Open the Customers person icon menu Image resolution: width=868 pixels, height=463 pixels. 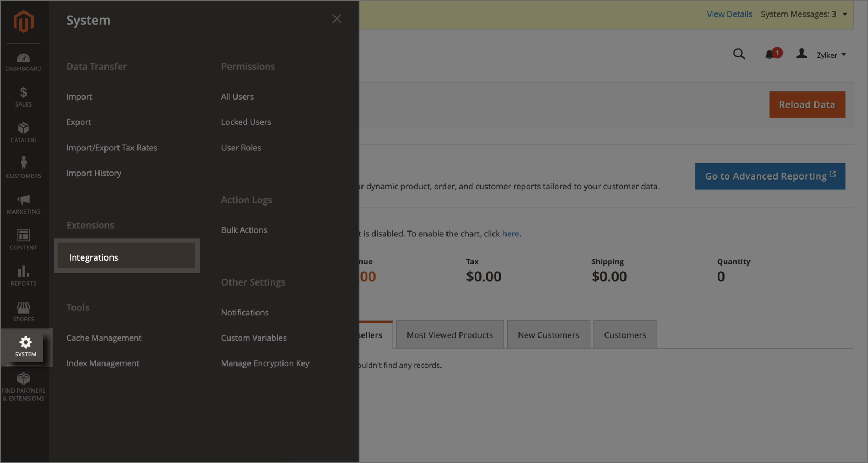[23, 168]
